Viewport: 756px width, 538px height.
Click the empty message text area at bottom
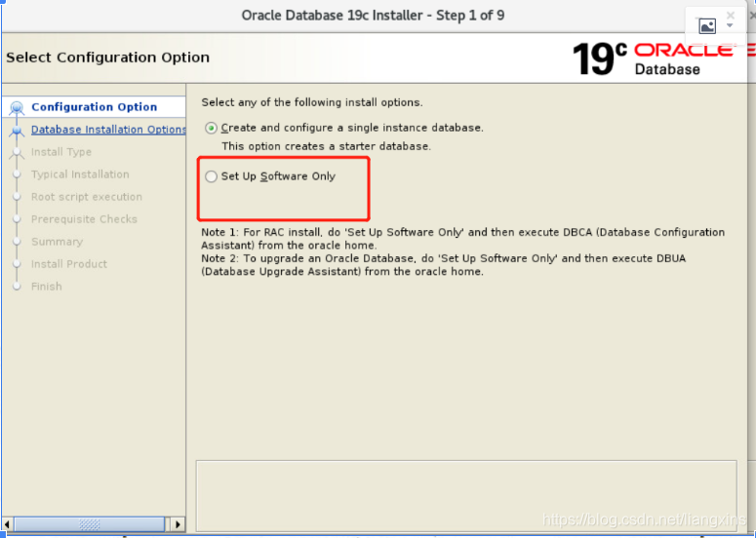coord(466,496)
